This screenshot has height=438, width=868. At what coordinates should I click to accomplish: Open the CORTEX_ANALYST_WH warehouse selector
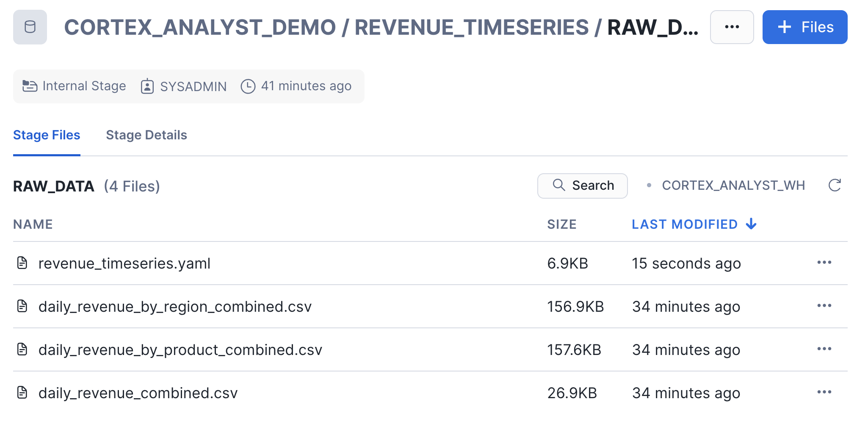(733, 186)
